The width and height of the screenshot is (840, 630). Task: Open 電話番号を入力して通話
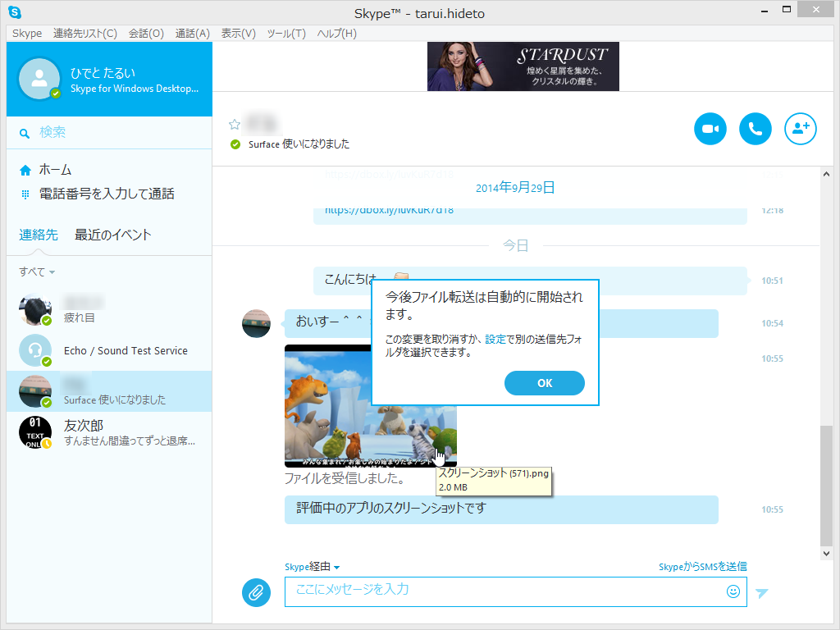coord(107,194)
